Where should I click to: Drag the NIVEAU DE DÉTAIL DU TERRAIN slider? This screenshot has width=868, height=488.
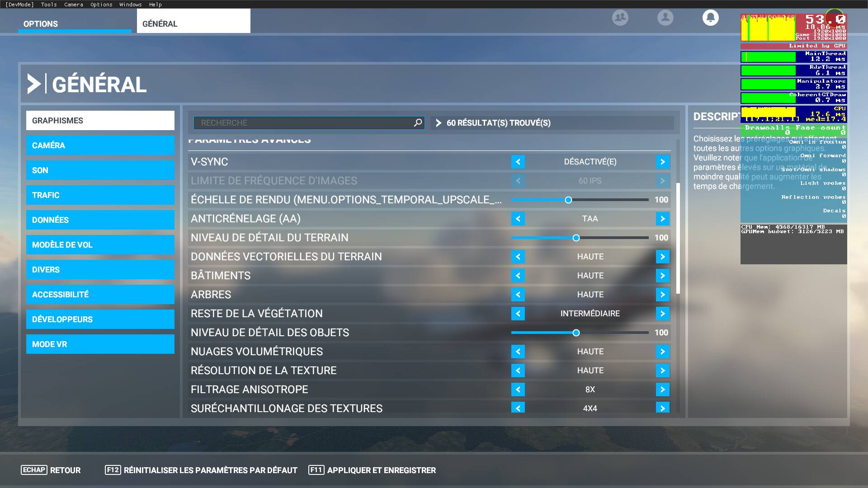click(575, 237)
